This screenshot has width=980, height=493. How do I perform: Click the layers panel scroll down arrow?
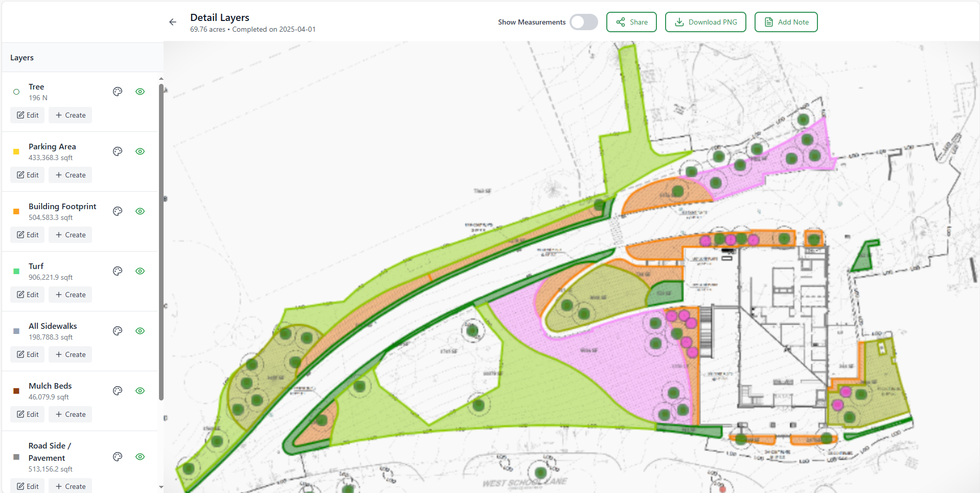click(x=161, y=487)
